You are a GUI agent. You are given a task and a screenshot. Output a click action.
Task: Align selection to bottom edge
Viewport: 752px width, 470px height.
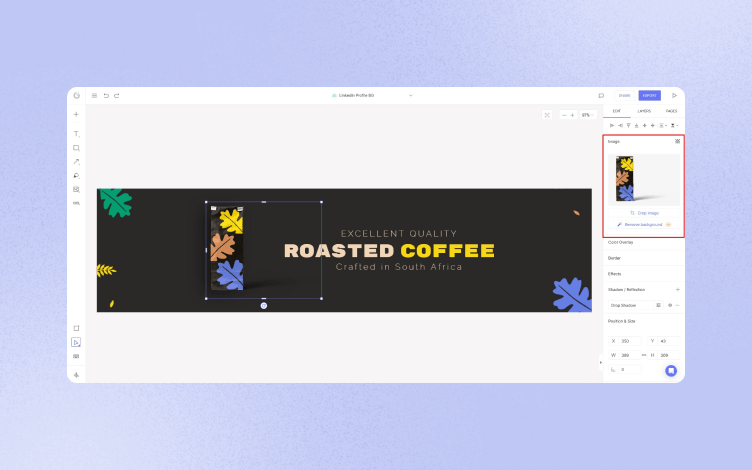(636, 126)
